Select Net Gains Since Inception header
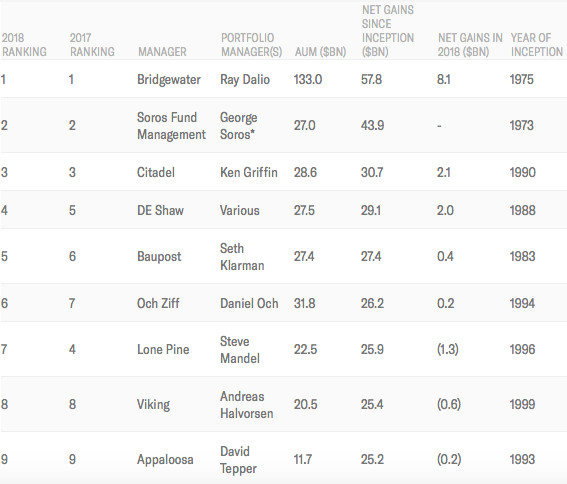Image resolution: width=567 pixels, height=484 pixels. (x=388, y=31)
